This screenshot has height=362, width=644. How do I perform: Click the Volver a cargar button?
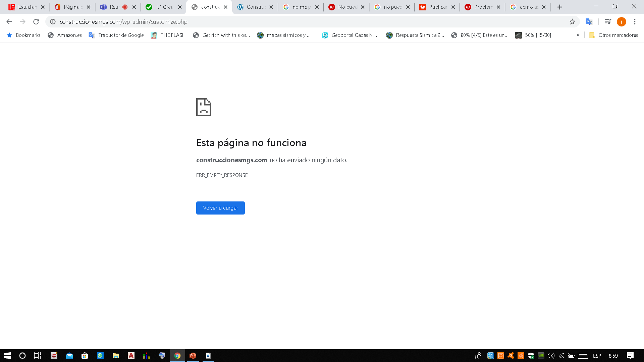point(220,208)
